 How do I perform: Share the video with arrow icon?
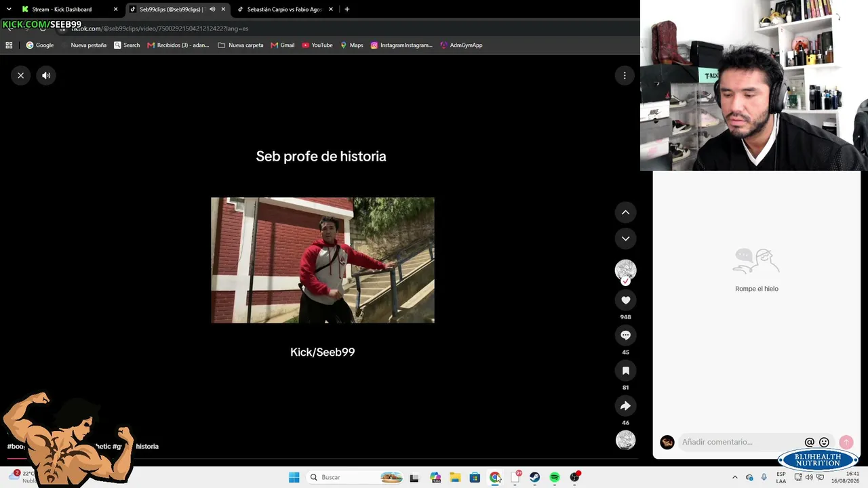[x=625, y=406]
